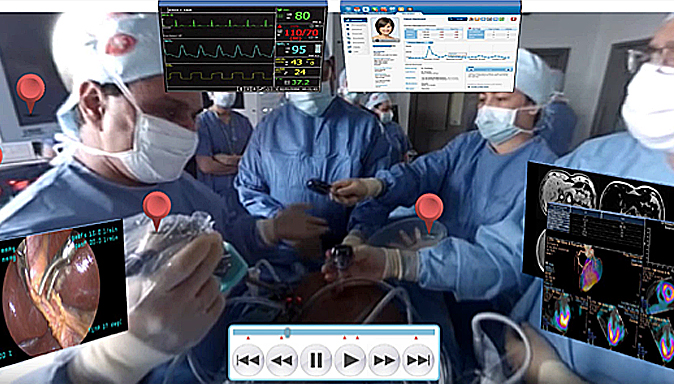The image size is (674, 384).
Task: Fast-forward the video with the double-arrow button
Action: click(384, 360)
